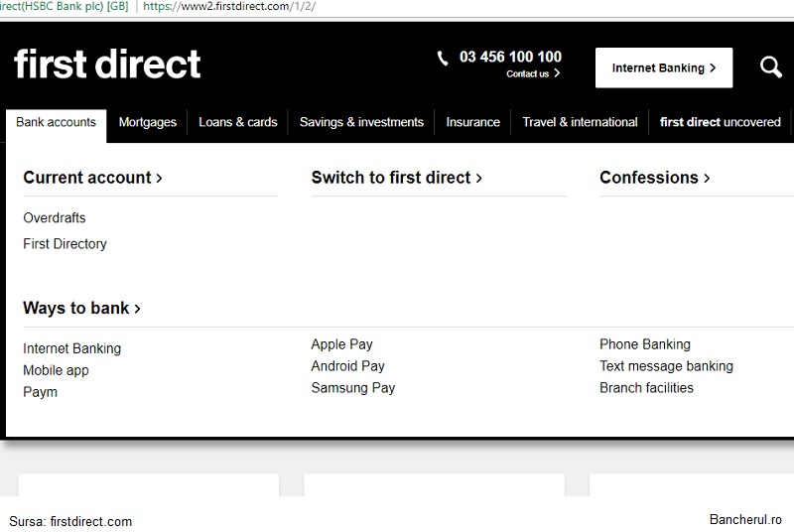The image size is (794, 532).
Task: Click the search magnifier icon
Action: coord(771,66)
